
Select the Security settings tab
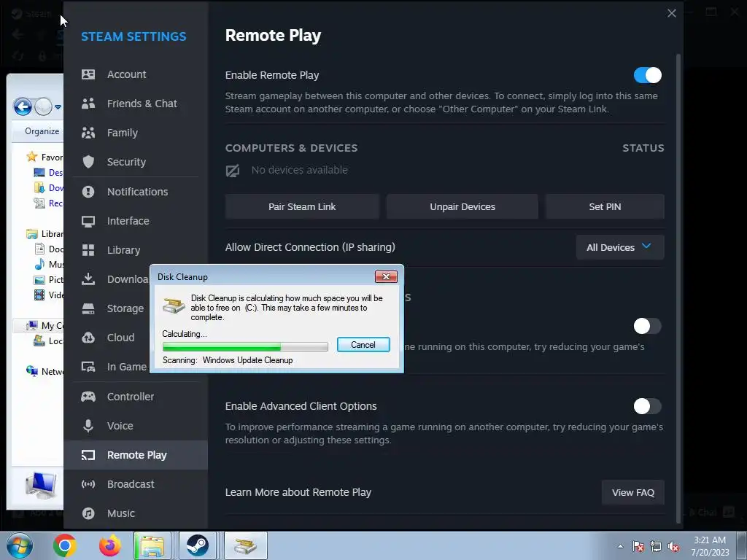136,162
